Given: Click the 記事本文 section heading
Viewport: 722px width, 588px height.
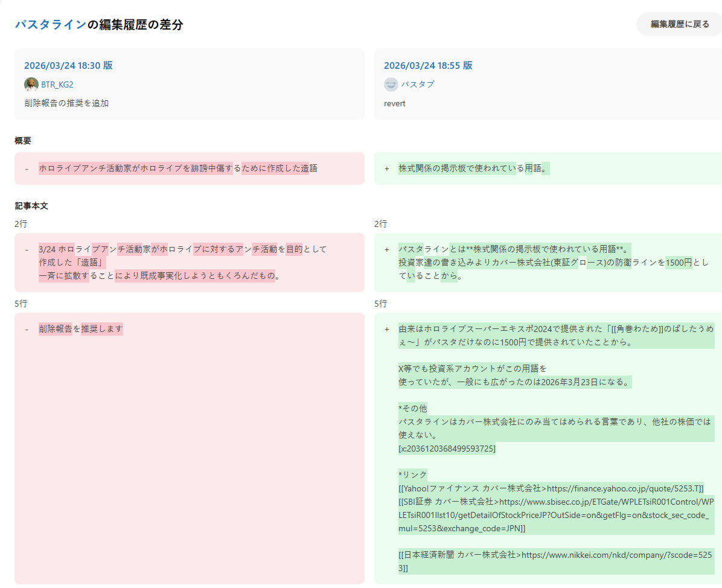Looking at the screenshot, I should 31,206.
